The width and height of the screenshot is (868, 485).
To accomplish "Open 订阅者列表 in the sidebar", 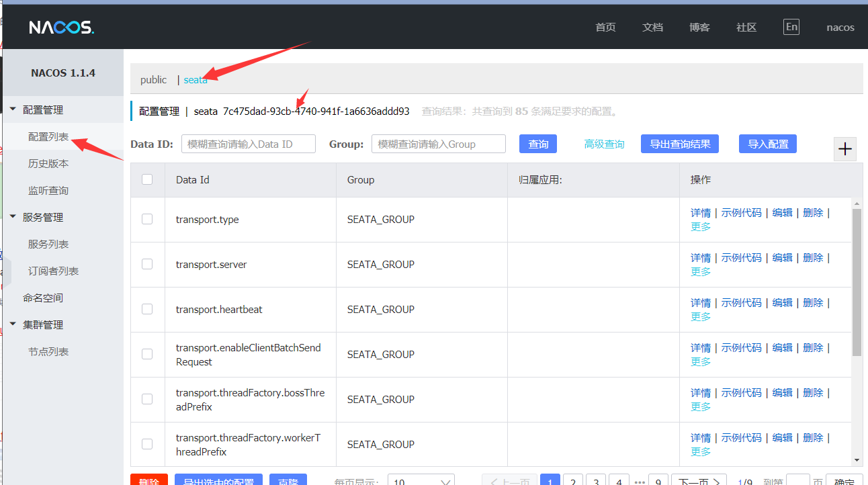I will [x=53, y=271].
